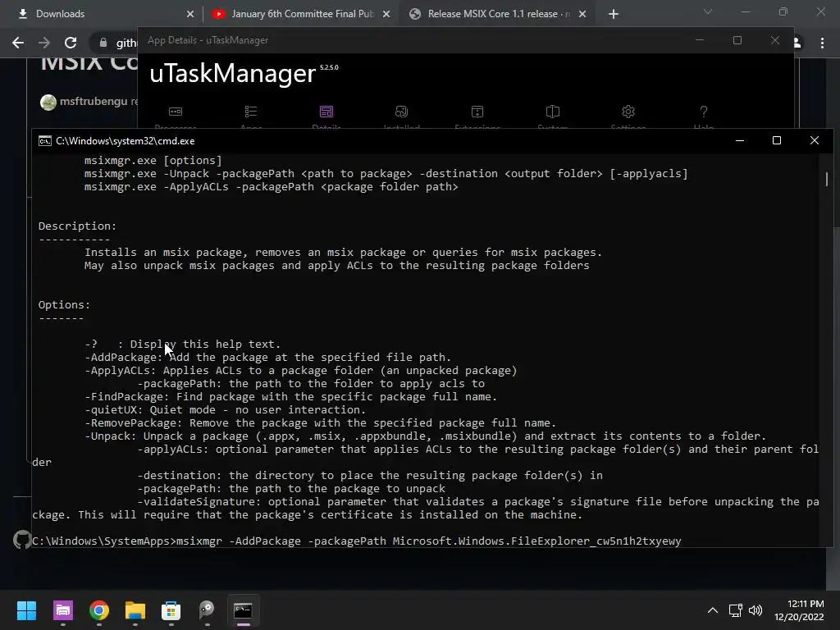Screen dimensions: 840x630
Task: Select Command Prompt taskbar icon
Action: click(x=243, y=610)
